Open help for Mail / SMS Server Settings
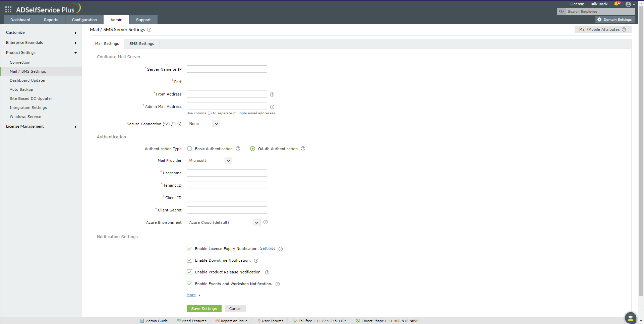The height and width of the screenshot is (324, 644). coord(149,29)
